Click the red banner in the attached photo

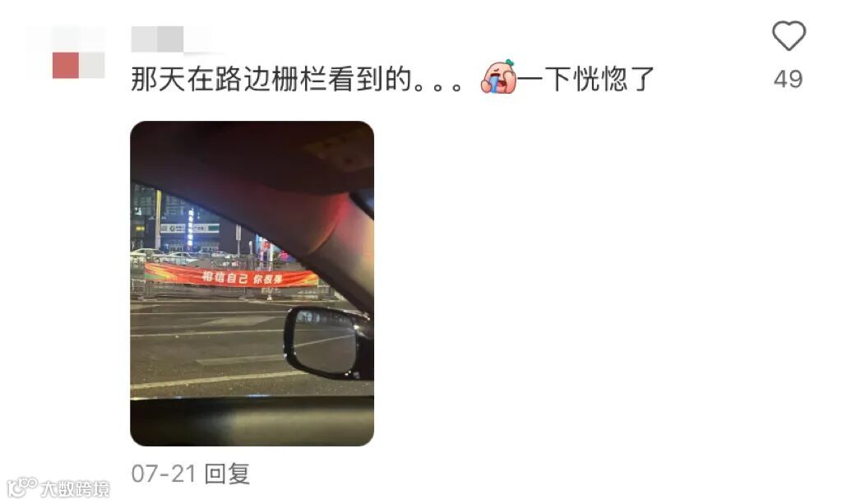[231, 276]
